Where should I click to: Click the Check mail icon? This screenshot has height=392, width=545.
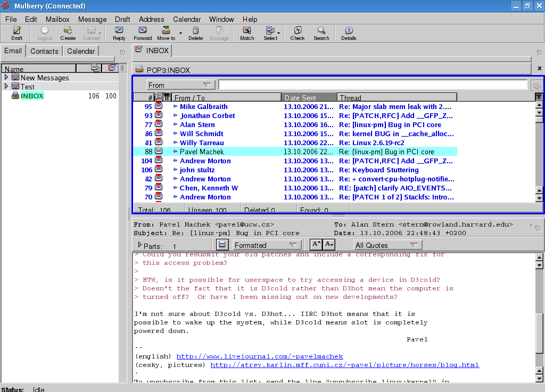click(298, 33)
